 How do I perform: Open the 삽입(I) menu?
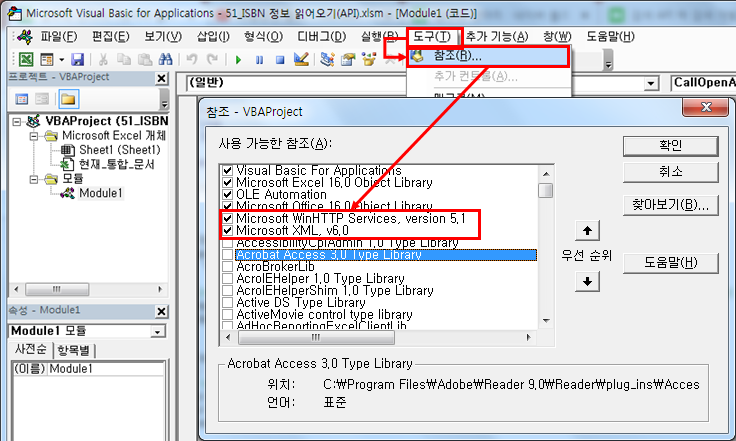[213, 37]
